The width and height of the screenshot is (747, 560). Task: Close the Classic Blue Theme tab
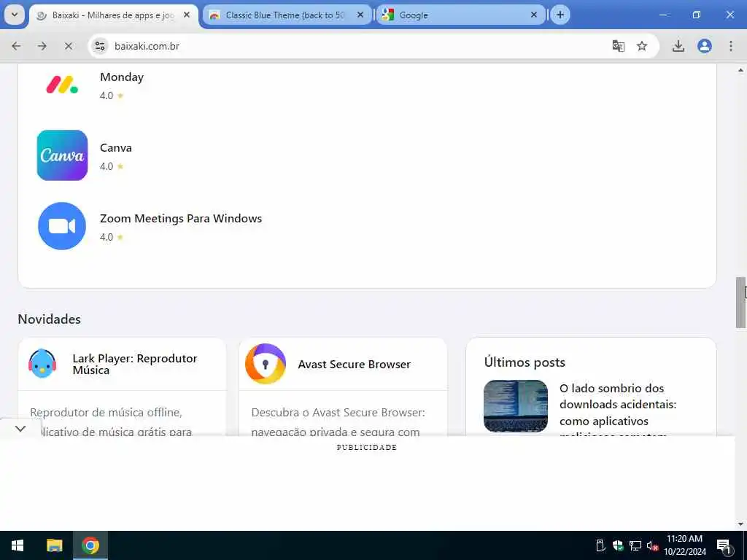click(x=360, y=15)
